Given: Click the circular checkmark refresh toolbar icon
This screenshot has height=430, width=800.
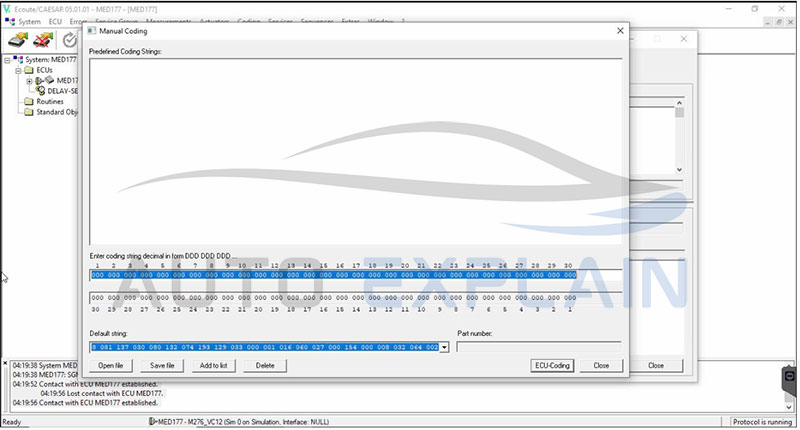Looking at the screenshot, I should tap(69, 40).
